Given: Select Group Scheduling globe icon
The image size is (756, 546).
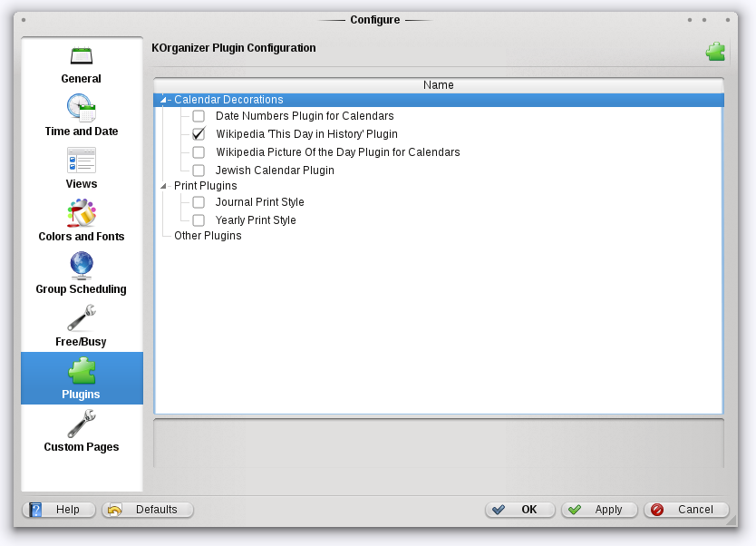Looking at the screenshot, I should tap(81, 266).
